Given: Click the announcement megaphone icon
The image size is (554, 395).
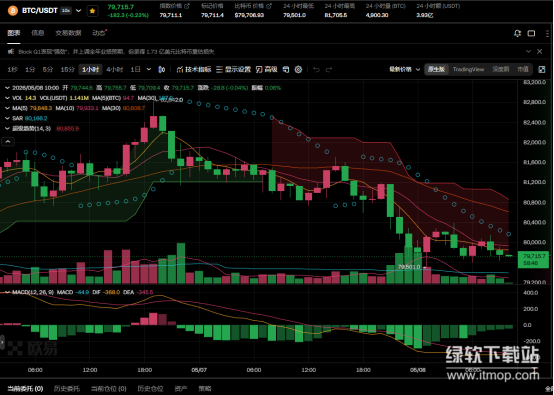Looking at the screenshot, I should [11, 52].
